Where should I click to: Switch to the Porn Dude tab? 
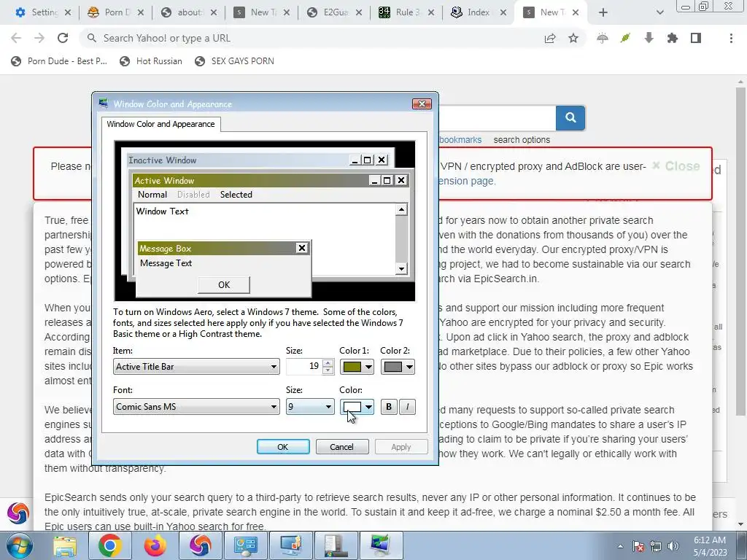[116, 12]
